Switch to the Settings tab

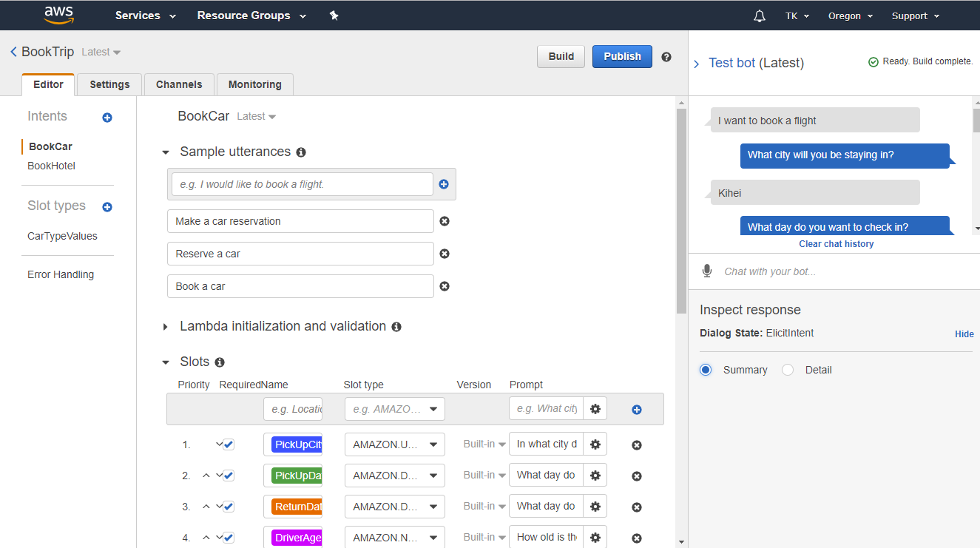click(109, 84)
